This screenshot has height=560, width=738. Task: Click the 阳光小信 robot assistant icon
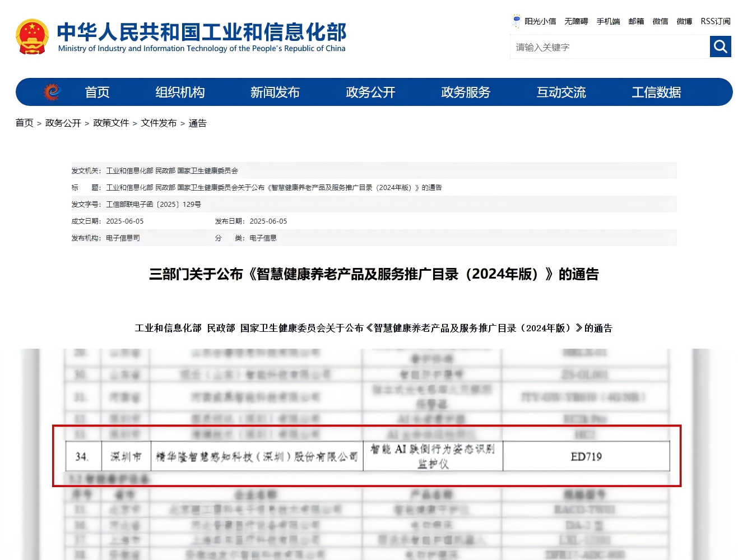516,21
